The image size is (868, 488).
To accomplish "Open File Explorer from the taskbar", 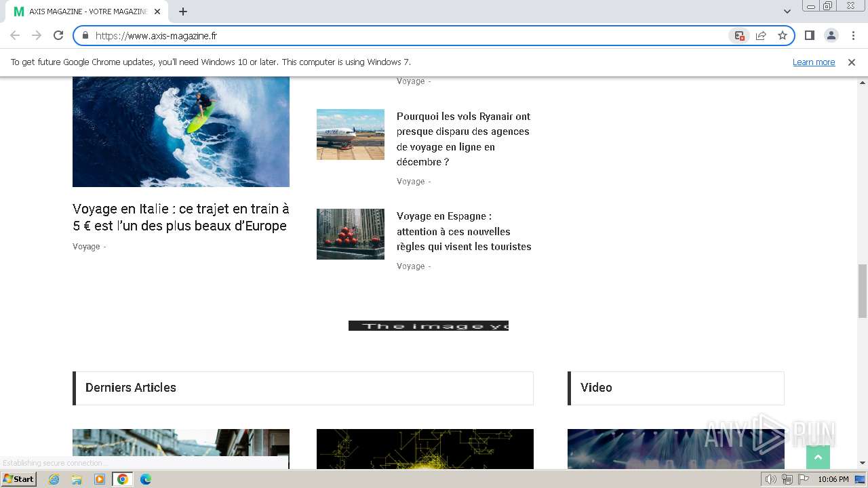I will point(77,479).
